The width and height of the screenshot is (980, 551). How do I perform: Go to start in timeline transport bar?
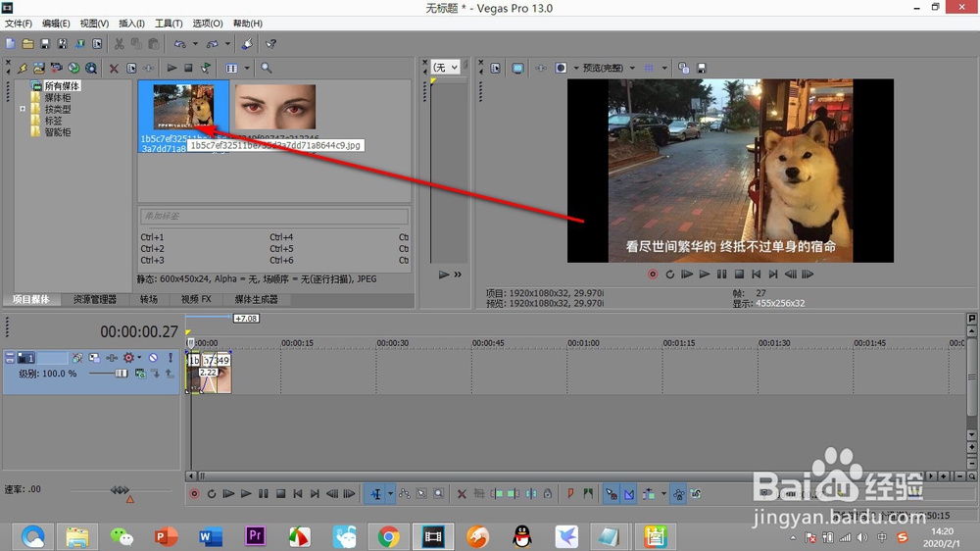tap(298, 494)
